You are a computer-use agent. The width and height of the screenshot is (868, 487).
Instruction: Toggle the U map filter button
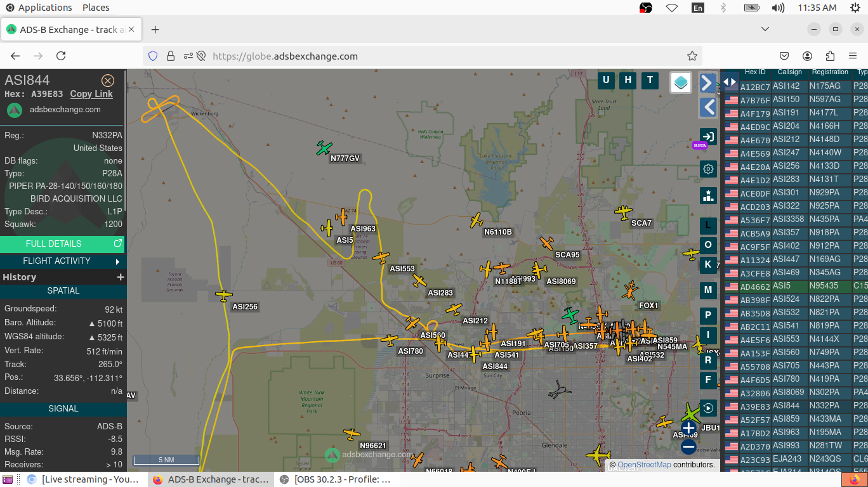pyautogui.click(x=606, y=80)
